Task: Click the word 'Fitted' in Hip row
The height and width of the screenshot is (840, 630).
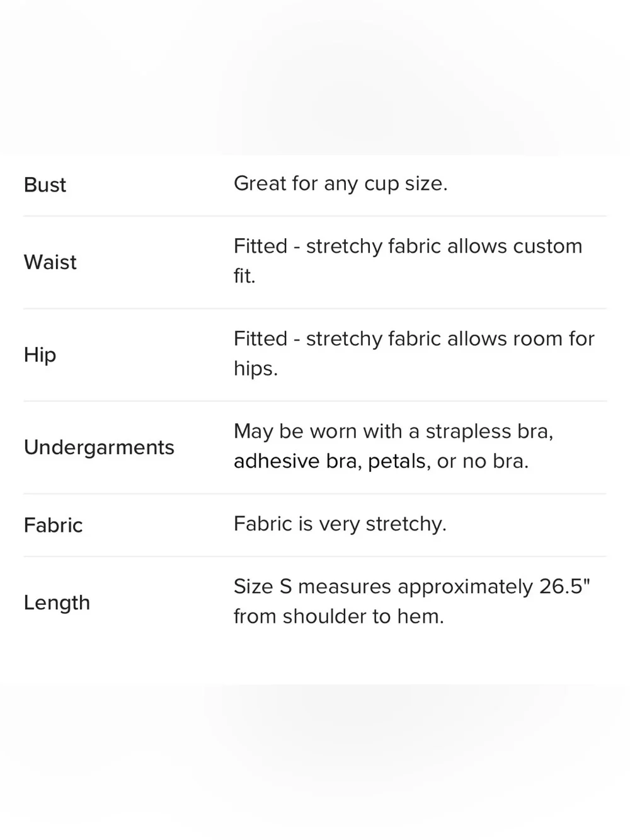Action: tap(260, 338)
